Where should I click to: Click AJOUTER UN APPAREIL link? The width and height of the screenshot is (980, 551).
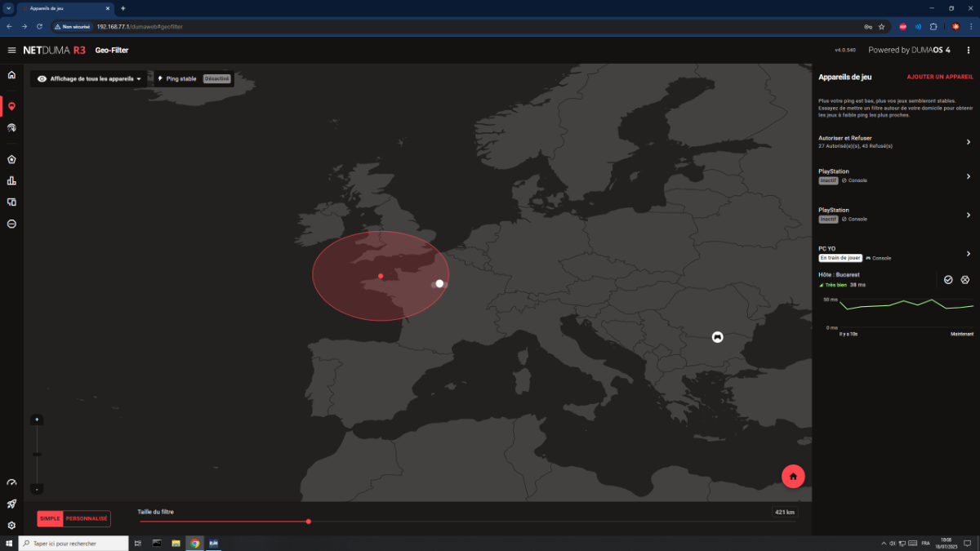(x=940, y=77)
